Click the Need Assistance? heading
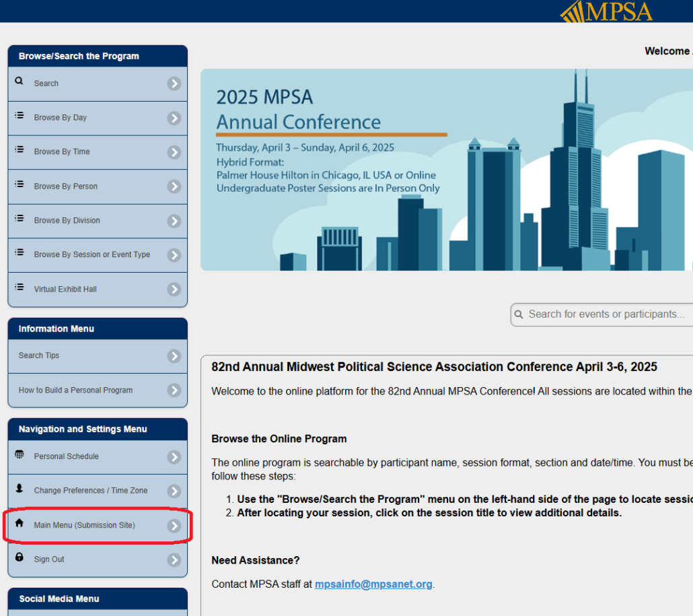This screenshot has width=693, height=616. click(256, 560)
